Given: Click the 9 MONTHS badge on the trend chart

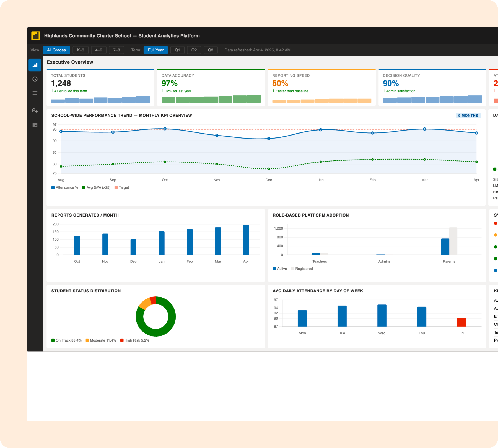Looking at the screenshot, I should (x=468, y=116).
